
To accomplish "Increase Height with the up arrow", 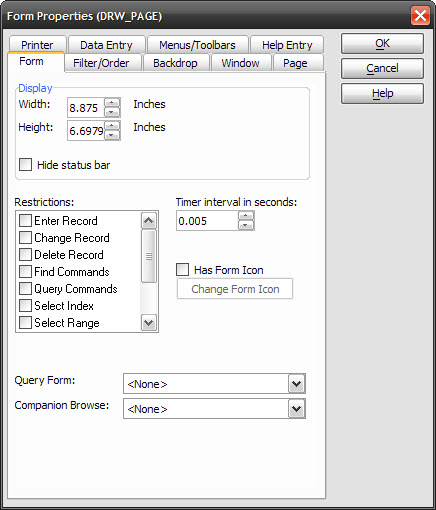I will [112, 126].
